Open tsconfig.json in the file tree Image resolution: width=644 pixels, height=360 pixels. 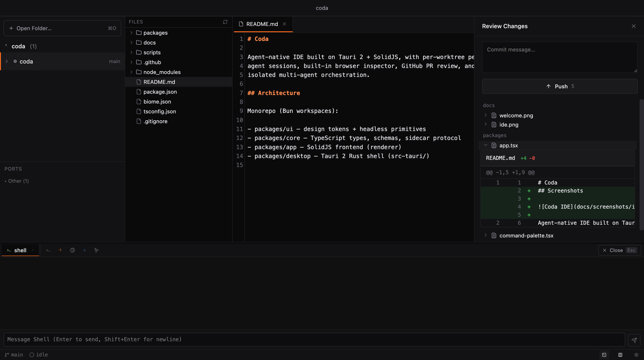pos(178,112)
